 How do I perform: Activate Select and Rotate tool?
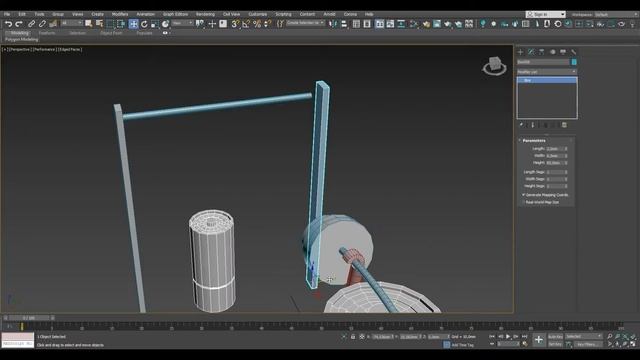(144, 24)
